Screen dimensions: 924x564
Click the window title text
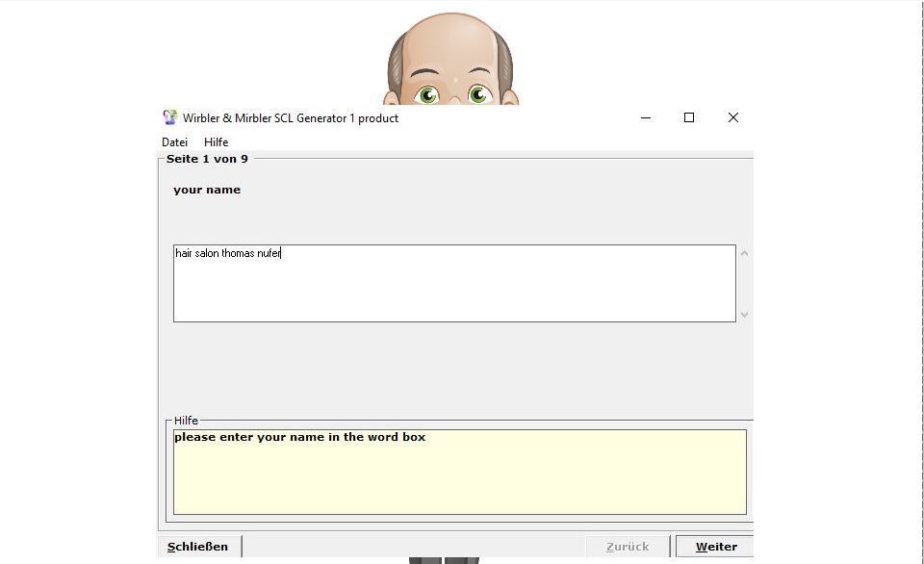click(x=291, y=118)
